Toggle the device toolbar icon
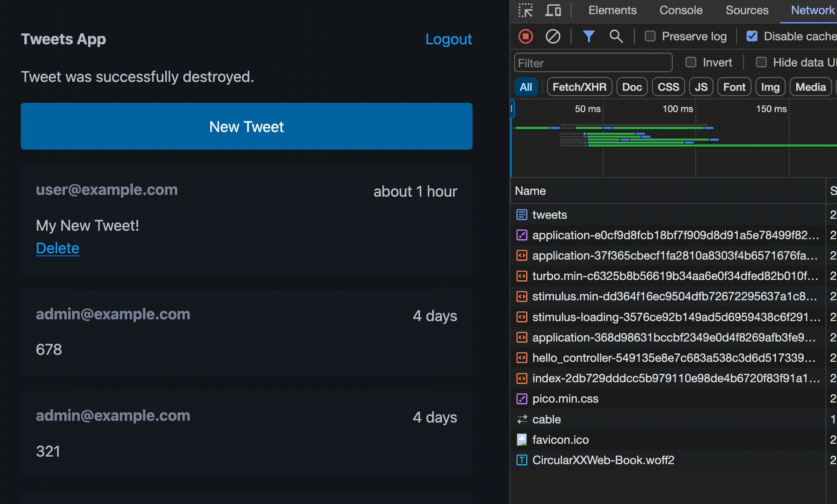This screenshot has height=504, width=837. pyautogui.click(x=553, y=10)
